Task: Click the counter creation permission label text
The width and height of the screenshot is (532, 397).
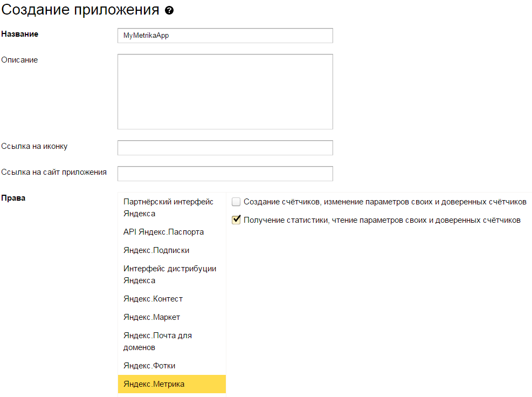Action: coord(385,202)
